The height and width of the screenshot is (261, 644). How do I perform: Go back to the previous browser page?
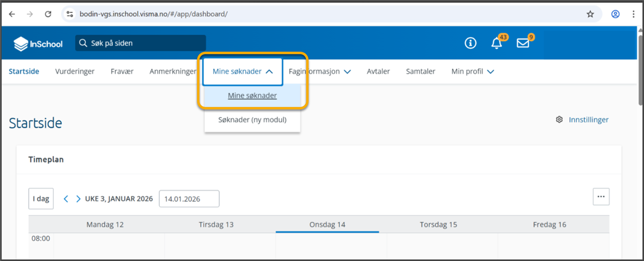coord(12,14)
